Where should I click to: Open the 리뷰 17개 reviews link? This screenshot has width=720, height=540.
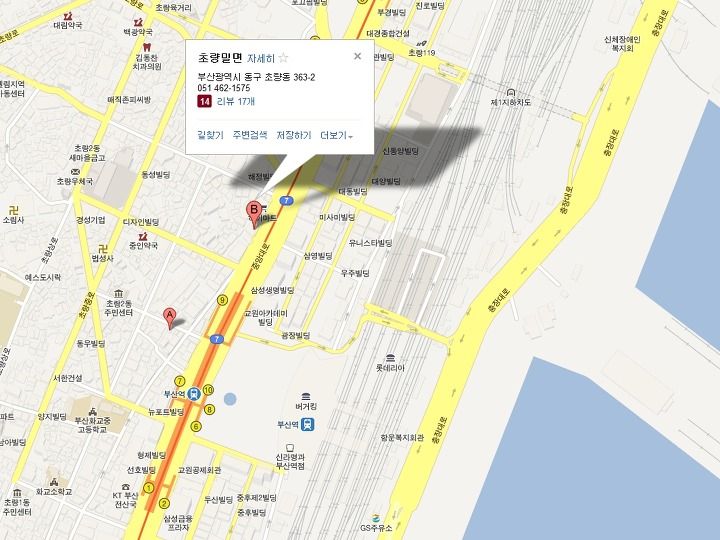click(236, 101)
